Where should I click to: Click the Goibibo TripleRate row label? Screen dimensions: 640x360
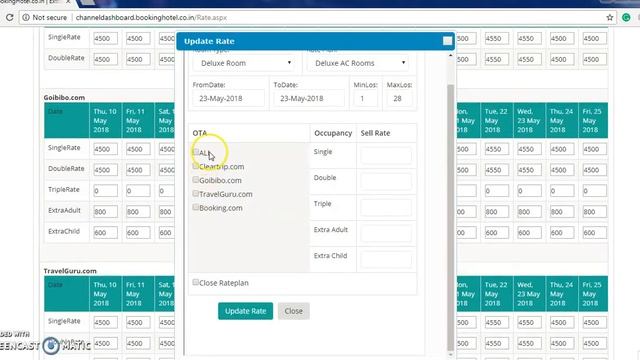64,189
